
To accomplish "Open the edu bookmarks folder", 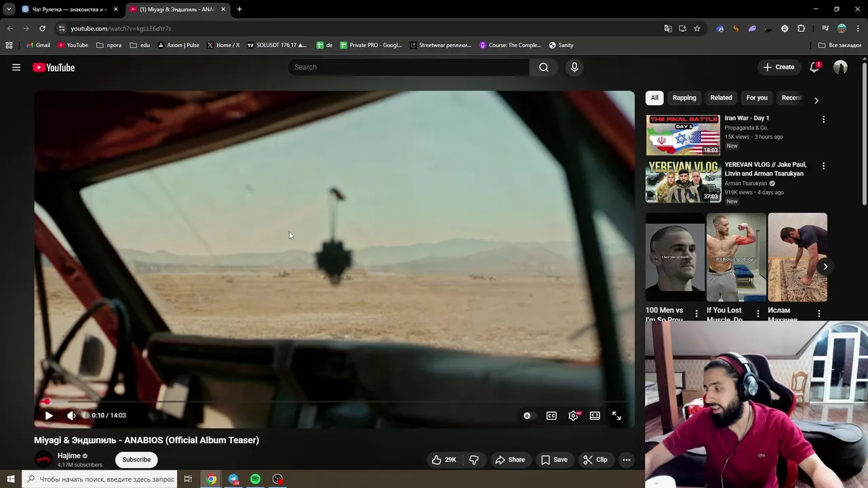I will [x=139, y=45].
